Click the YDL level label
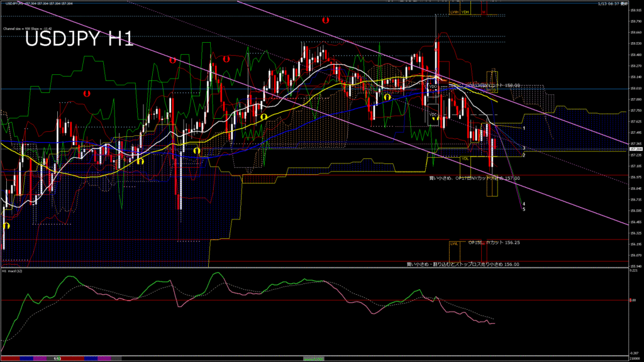 [x=465, y=158]
